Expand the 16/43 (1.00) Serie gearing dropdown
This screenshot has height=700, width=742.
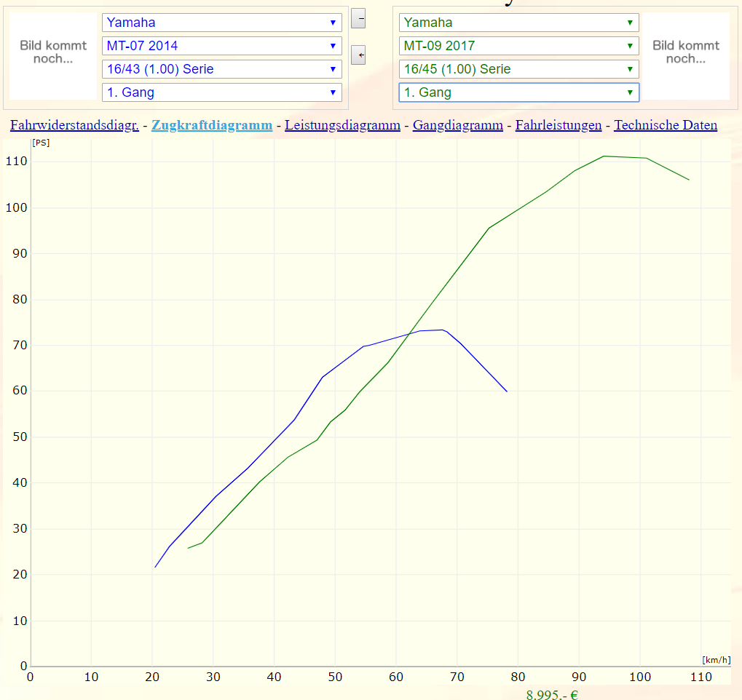point(222,69)
